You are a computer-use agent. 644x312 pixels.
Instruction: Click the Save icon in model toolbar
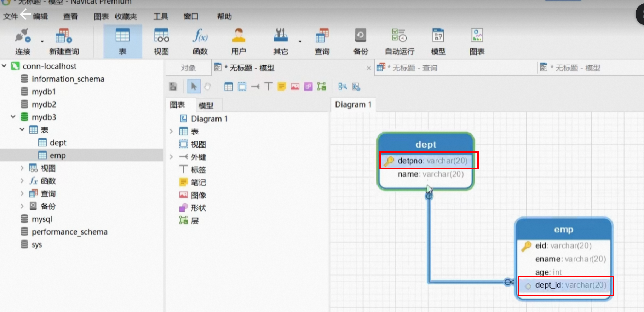pyautogui.click(x=173, y=87)
